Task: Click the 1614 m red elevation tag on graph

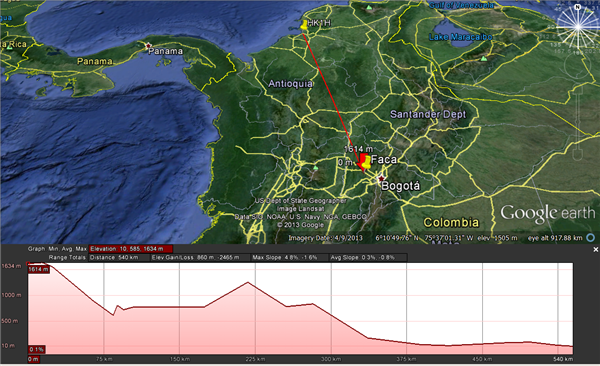Action: tap(39, 269)
